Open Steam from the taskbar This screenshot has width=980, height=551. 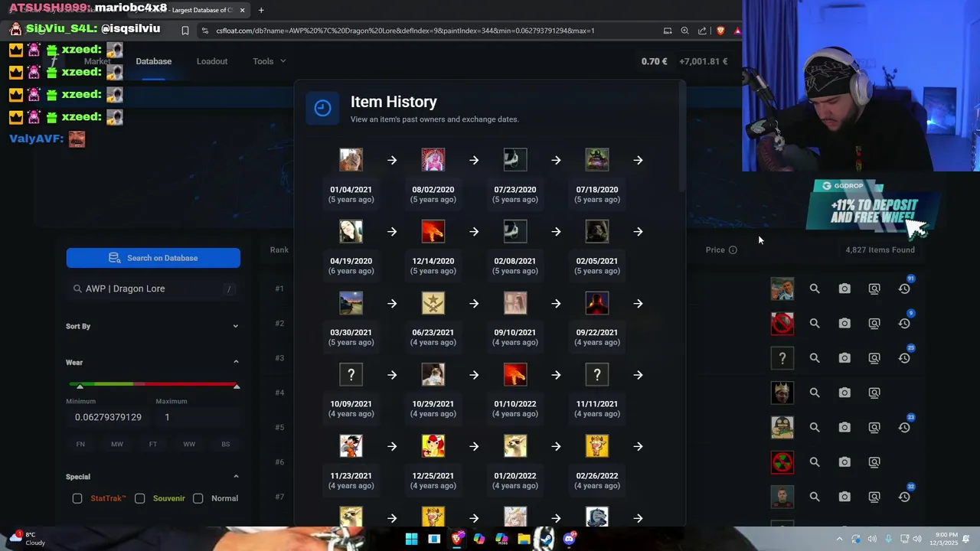coord(546,539)
